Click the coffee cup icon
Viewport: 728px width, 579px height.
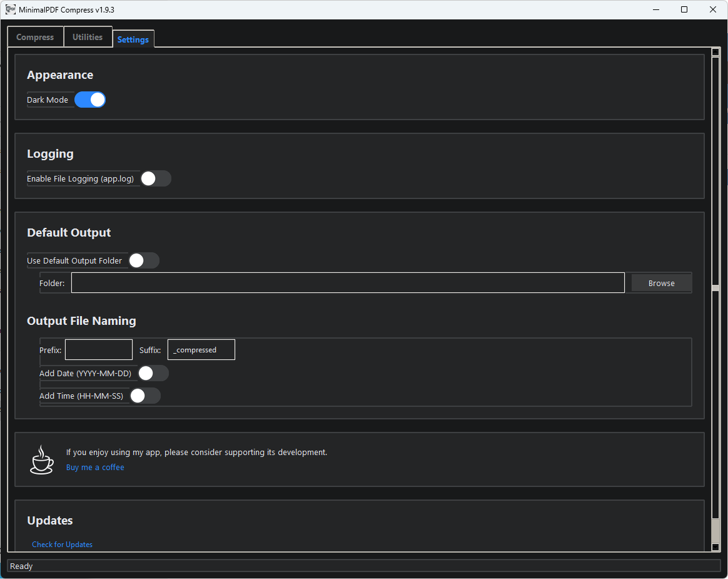point(42,460)
